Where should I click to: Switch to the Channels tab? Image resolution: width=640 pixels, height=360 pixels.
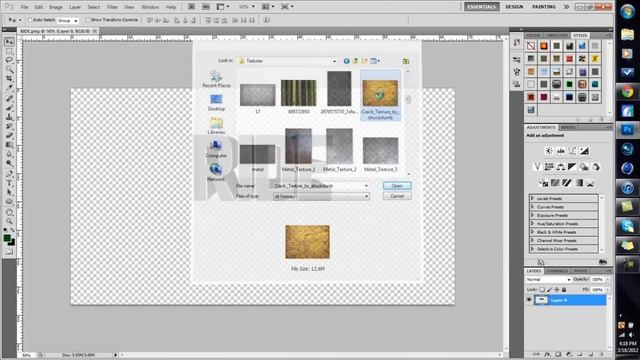pyautogui.click(x=558, y=271)
